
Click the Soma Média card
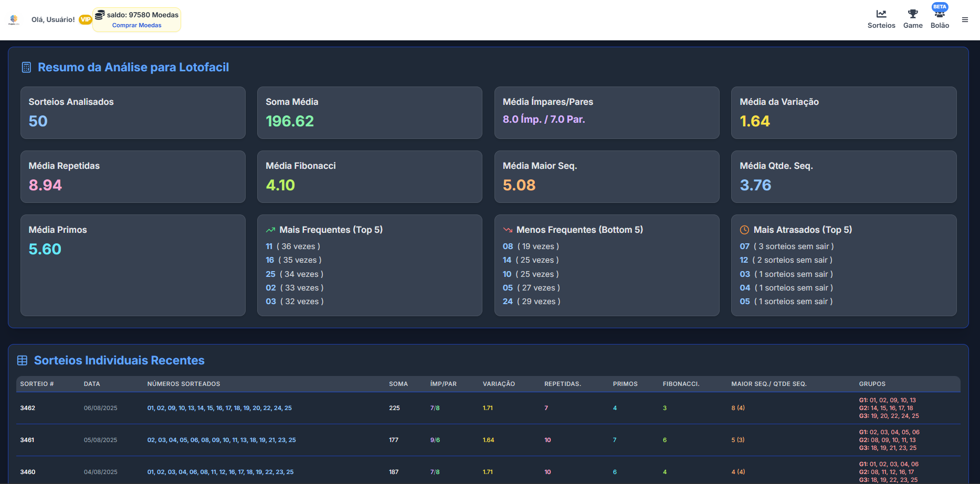370,113
